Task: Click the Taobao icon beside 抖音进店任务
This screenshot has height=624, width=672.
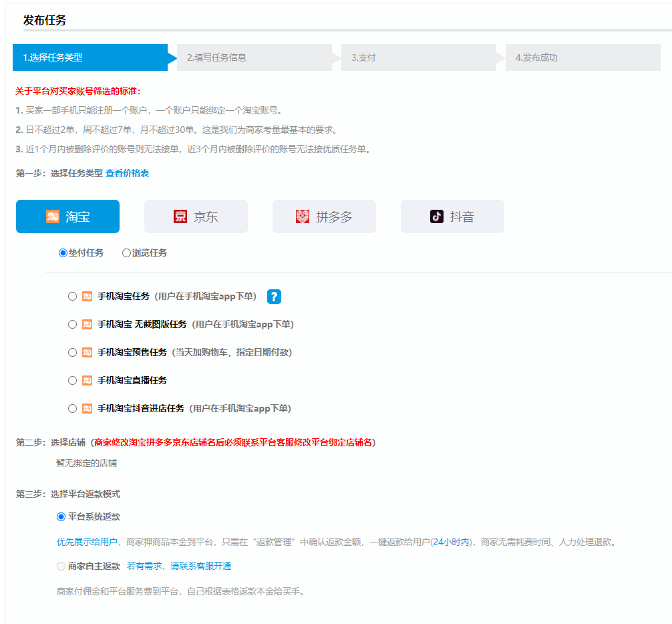Action: pos(87,409)
